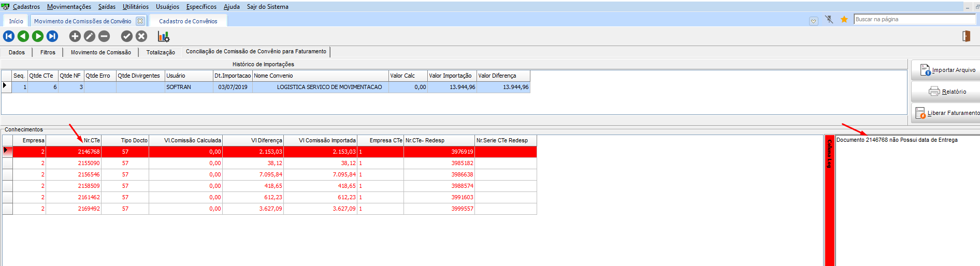The height and width of the screenshot is (266, 980).
Task: Go to last record navigation icon
Action: (x=52, y=36)
